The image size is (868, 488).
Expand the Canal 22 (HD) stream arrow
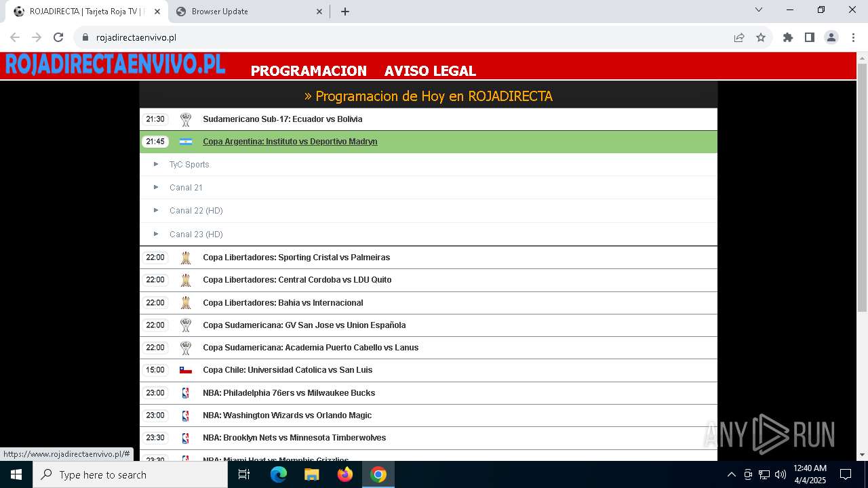(x=156, y=210)
